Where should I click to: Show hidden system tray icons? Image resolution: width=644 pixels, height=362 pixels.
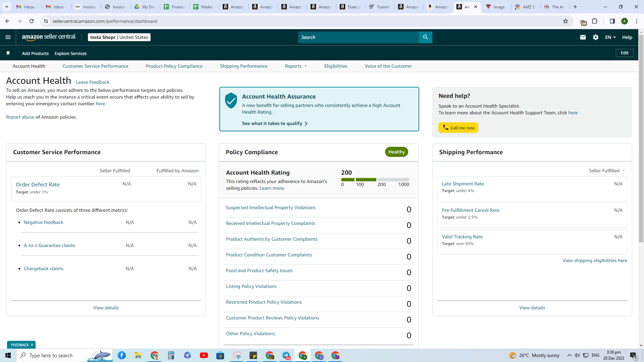[x=569, y=355]
